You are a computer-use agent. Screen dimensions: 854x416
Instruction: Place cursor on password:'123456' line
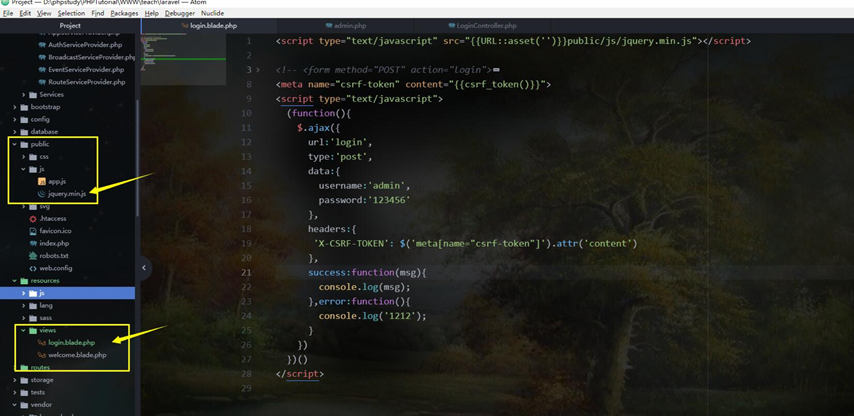coord(364,200)
